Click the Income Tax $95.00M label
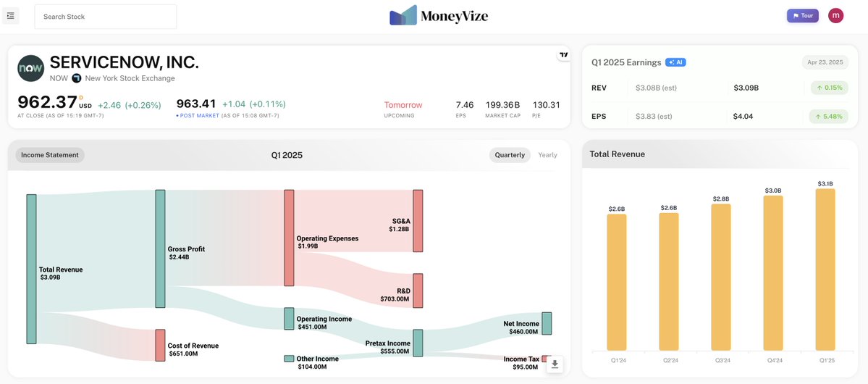This screenshot has width=868, height=384. tap(521, 363)
